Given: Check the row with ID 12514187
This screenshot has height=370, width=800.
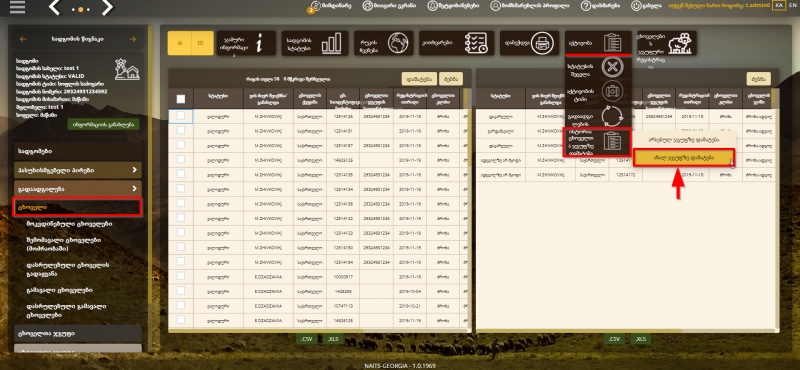Looking at the screenshot, I should 181,145.
